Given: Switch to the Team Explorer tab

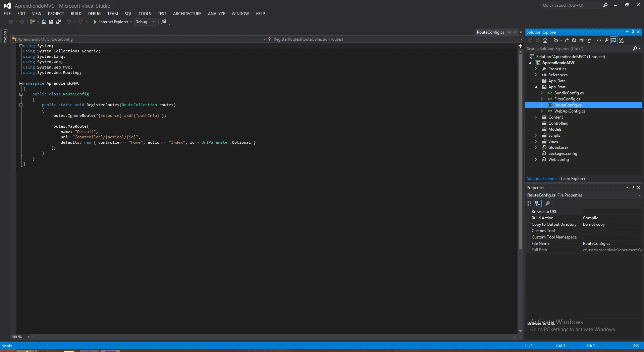Looking at the screenshot, I should pyautogui.click(x=573, y=179).
